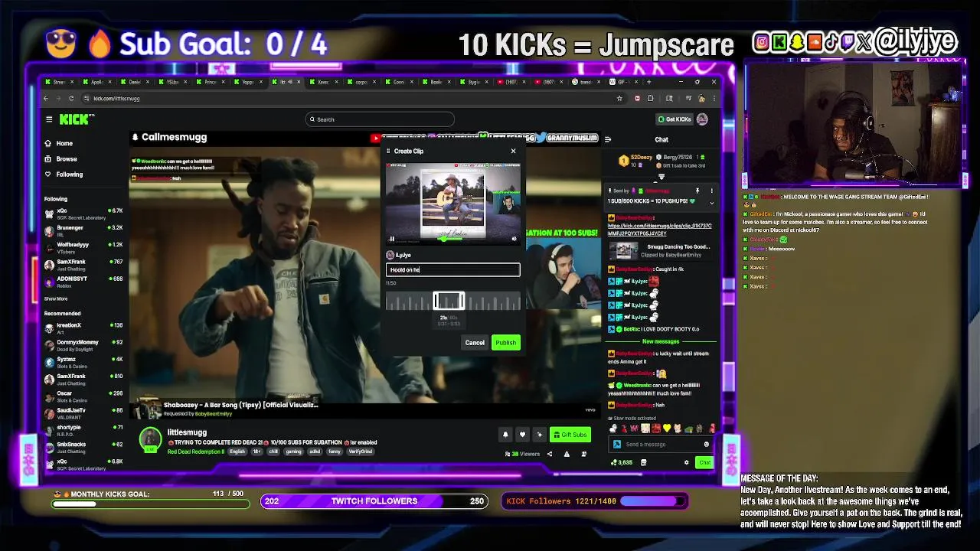
Task: Send chat message with Chat button
Action: pyautogui.click(x=704, y=462)
